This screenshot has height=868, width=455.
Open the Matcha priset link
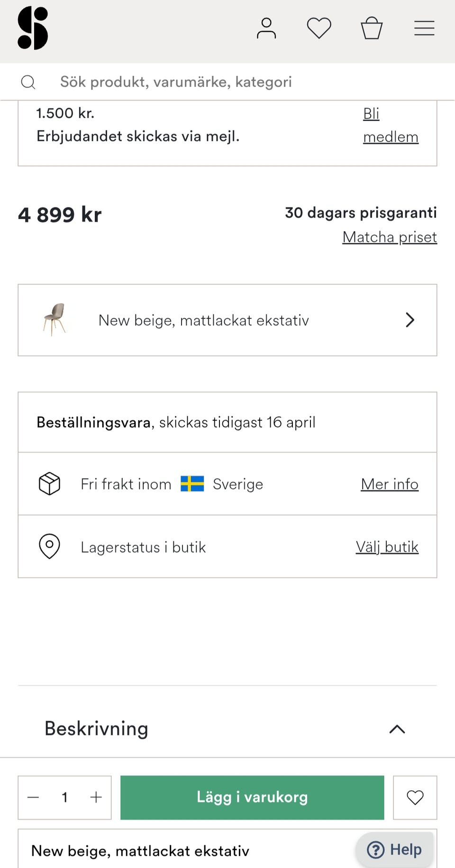pos(389,237)
